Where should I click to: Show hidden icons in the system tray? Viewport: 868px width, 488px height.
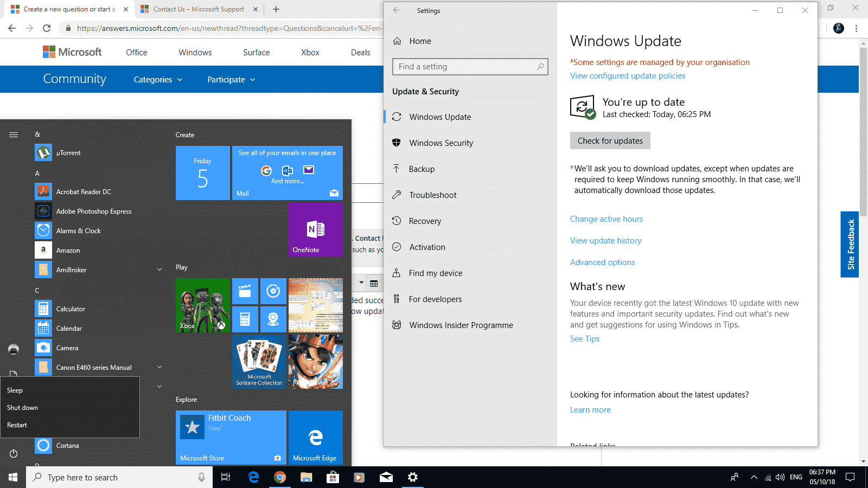[x=754, y=477]
